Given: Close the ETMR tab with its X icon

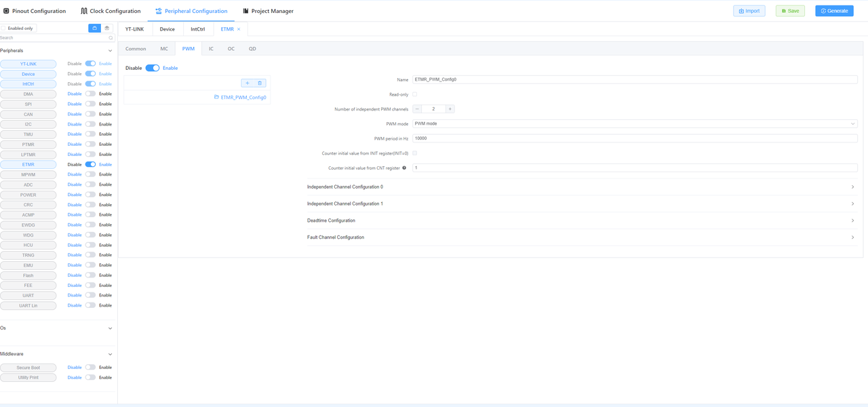Looking at the screenshot, I should click(239, 29).
